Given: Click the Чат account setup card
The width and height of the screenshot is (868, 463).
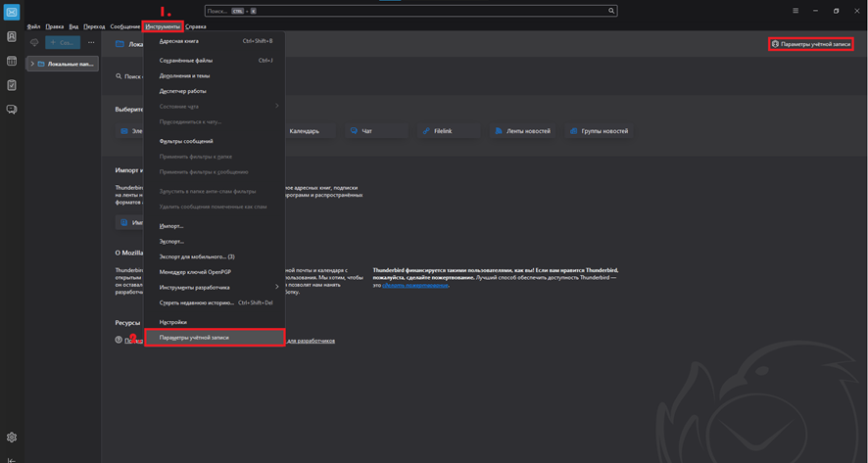Looking at the screenshot, I should coord(376,131).
